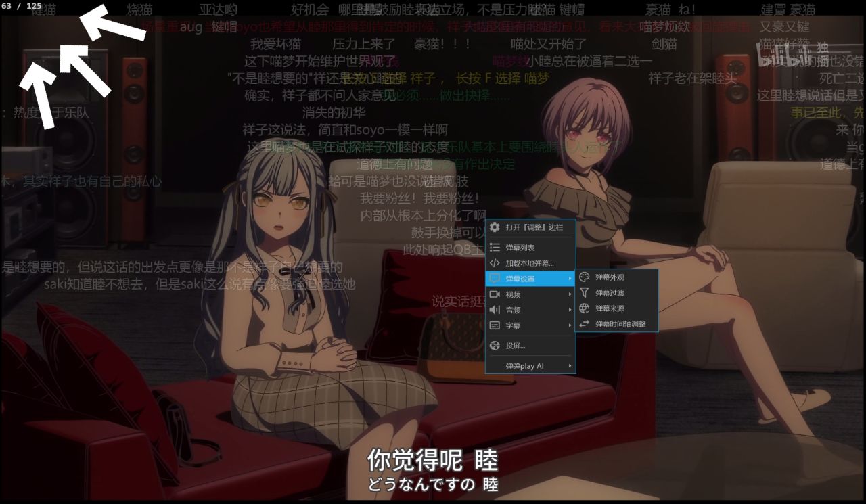Expand the 弹弹play AI submenu
Screen dimensions: 866x504
tap(530, 366)
